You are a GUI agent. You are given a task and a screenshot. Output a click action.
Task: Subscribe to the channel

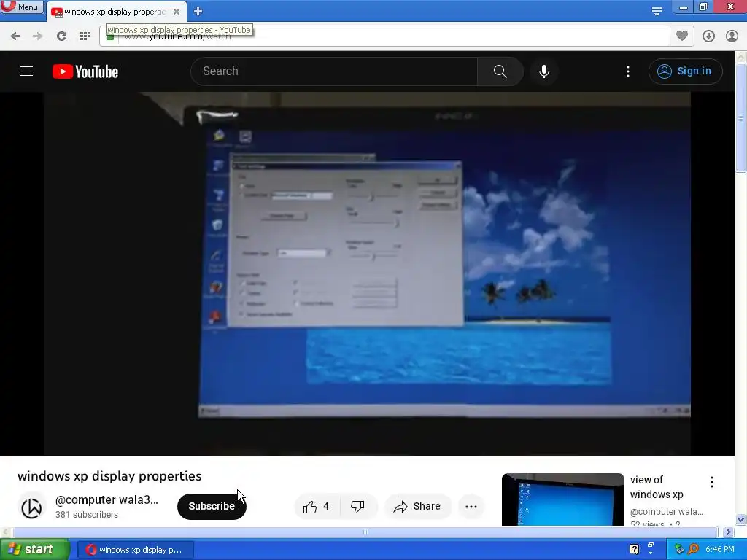pos(212,506)
